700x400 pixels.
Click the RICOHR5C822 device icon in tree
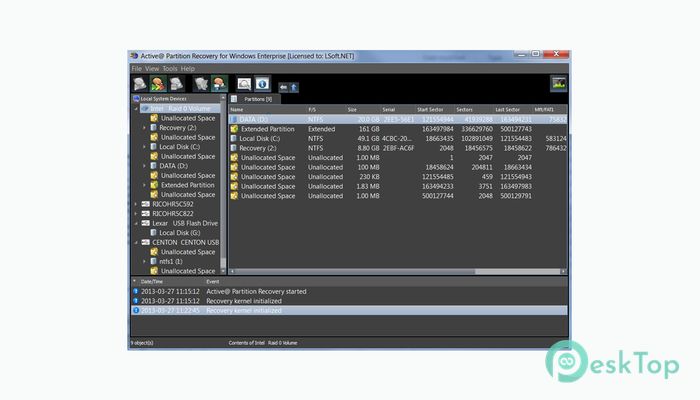(146, 213)
